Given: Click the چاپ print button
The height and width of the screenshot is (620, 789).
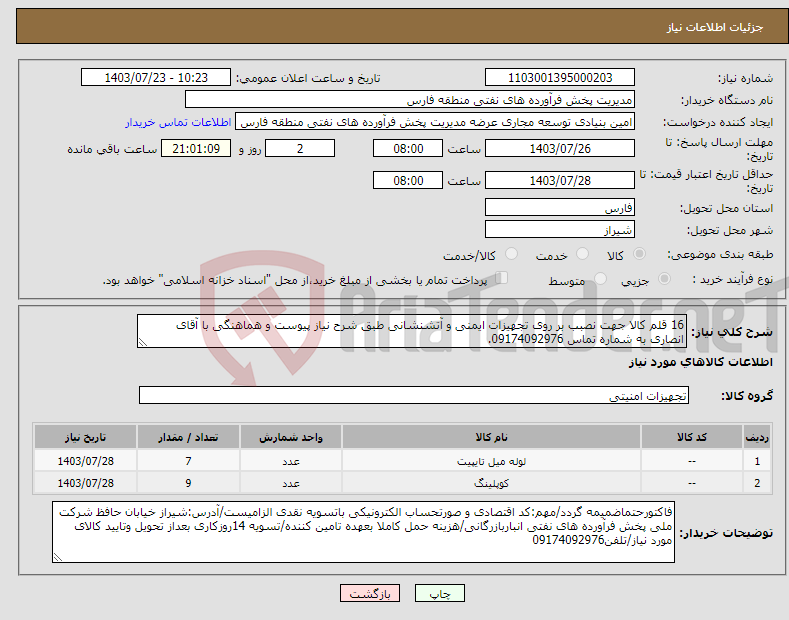Looking at the screenshot, I should (440, 594).
